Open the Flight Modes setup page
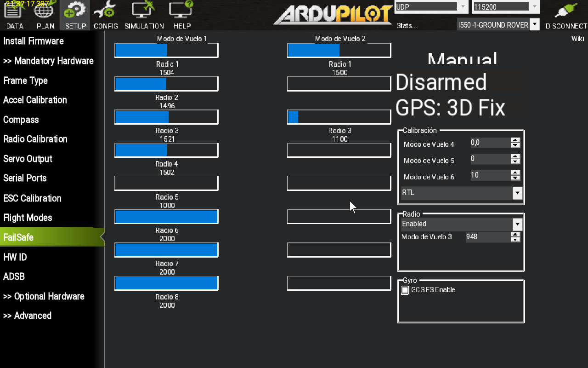588x368 pixels. 28,218
